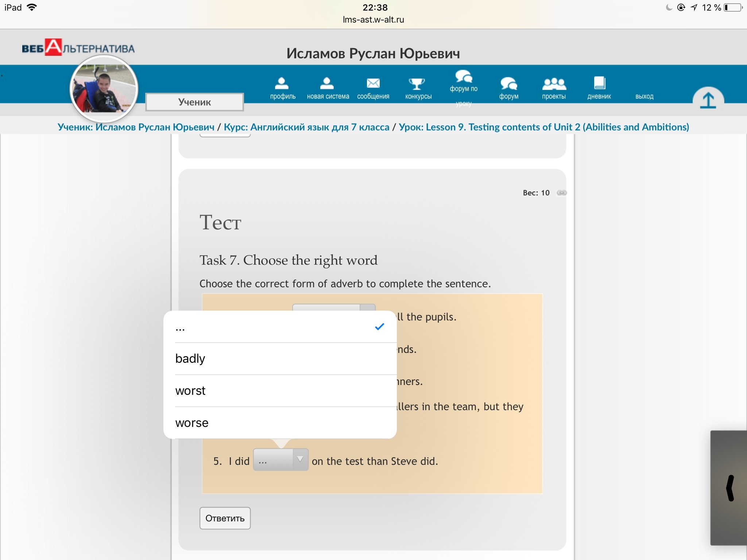Image resolution: width=747 pixels, height=560 pixels.
Task: Click the новая система person icon
Action: (x=327, y=83)
